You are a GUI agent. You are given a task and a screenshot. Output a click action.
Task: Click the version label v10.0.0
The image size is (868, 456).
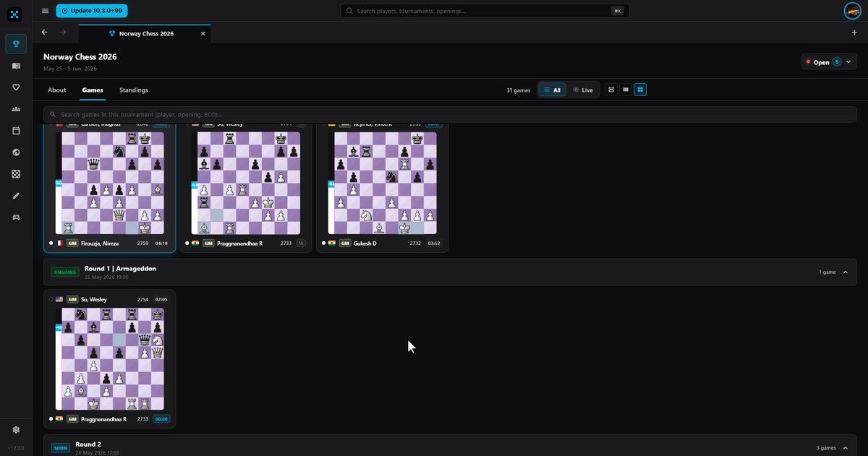16,448
